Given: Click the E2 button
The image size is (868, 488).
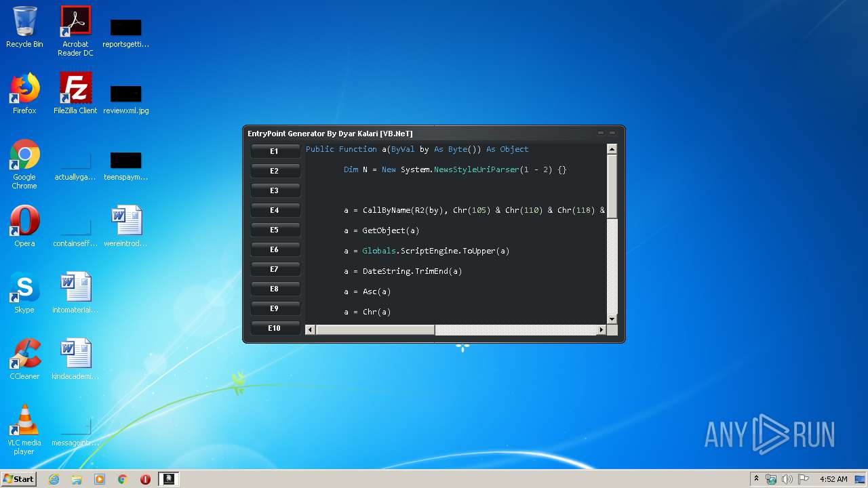Looking at the screenshot, I should pos(275,171).
